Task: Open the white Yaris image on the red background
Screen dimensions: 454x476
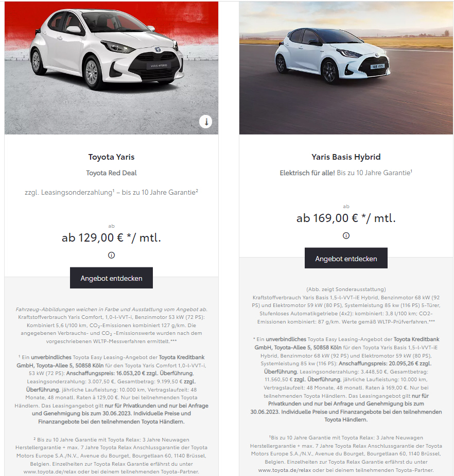Action: (x=111, y=68)
